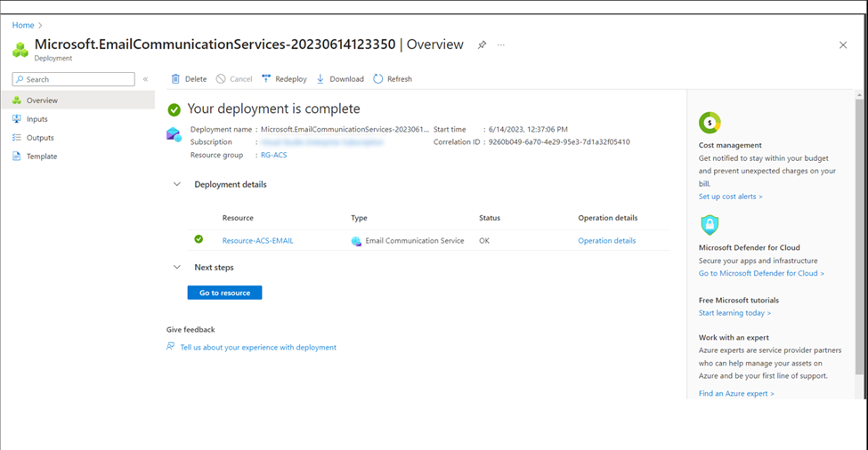Open Overview in the left menu
The image size is (868, 450).
[77, 100]
